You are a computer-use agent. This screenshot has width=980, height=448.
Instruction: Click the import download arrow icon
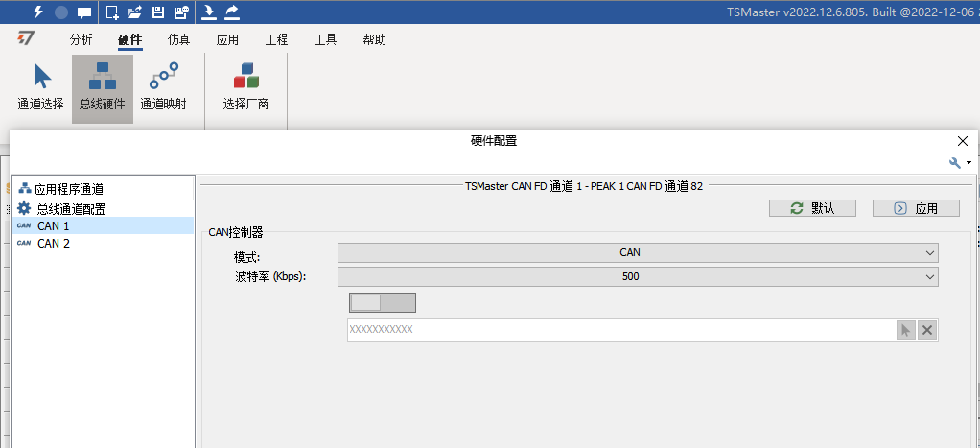tap(210, 12)
